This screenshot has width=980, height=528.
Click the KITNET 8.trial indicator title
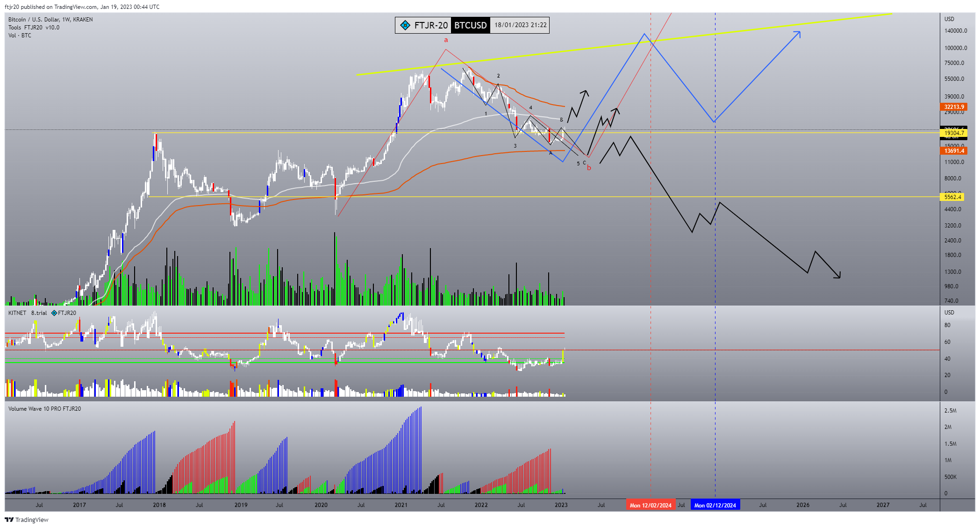[28, 313]
